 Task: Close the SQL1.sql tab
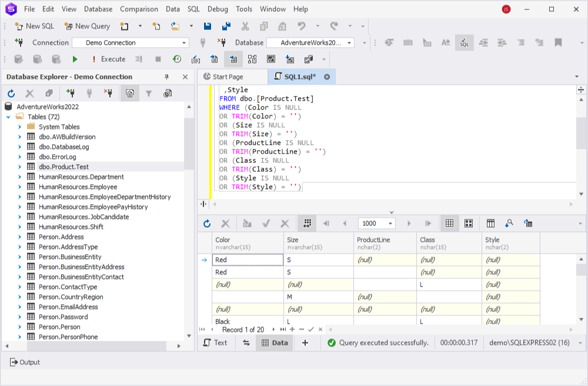click(327, 77)
